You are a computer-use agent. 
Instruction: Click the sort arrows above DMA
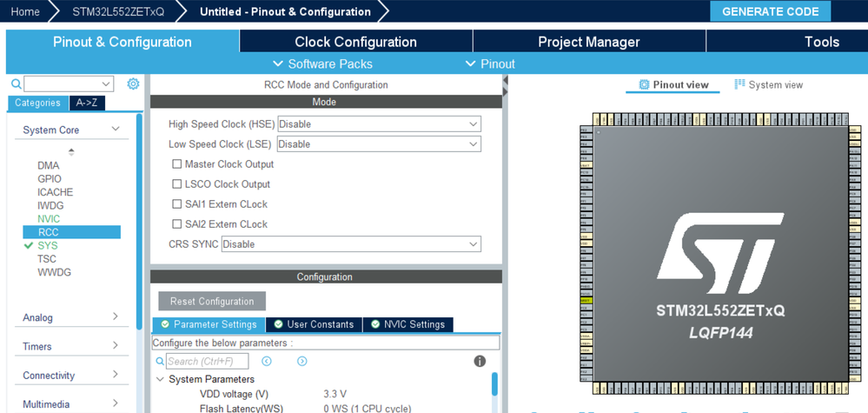pos(71,151)
